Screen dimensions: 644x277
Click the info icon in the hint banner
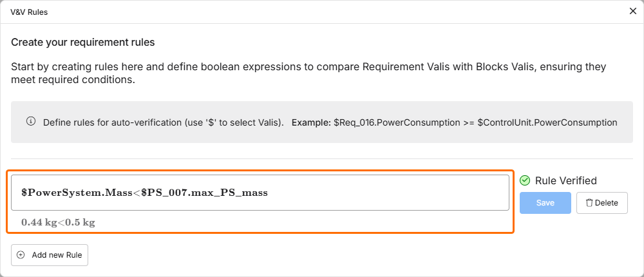click(30, 121)
